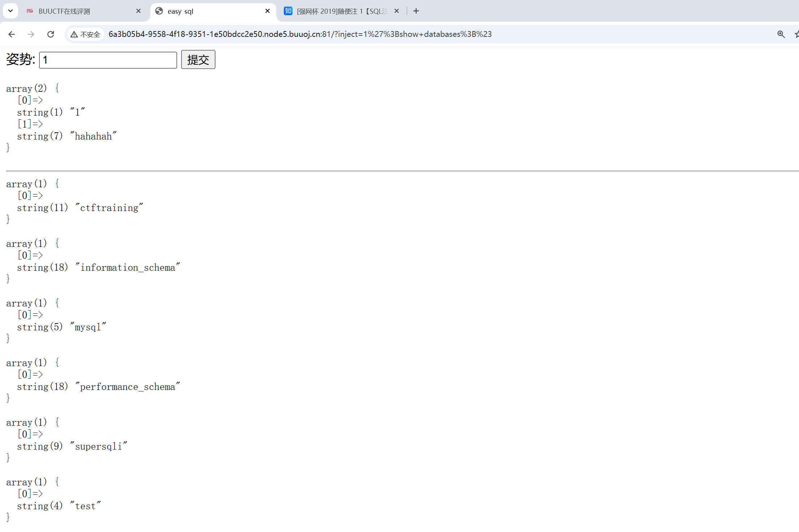This screenshot has height=532, width=799.
Task: Close the BUUCTF在线评测 tab
Action: point(138,11)
